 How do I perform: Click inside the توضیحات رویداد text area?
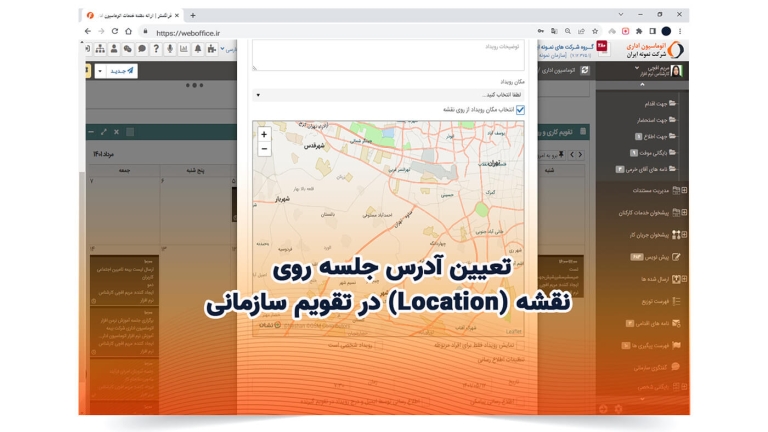click(x=388, y=55)
